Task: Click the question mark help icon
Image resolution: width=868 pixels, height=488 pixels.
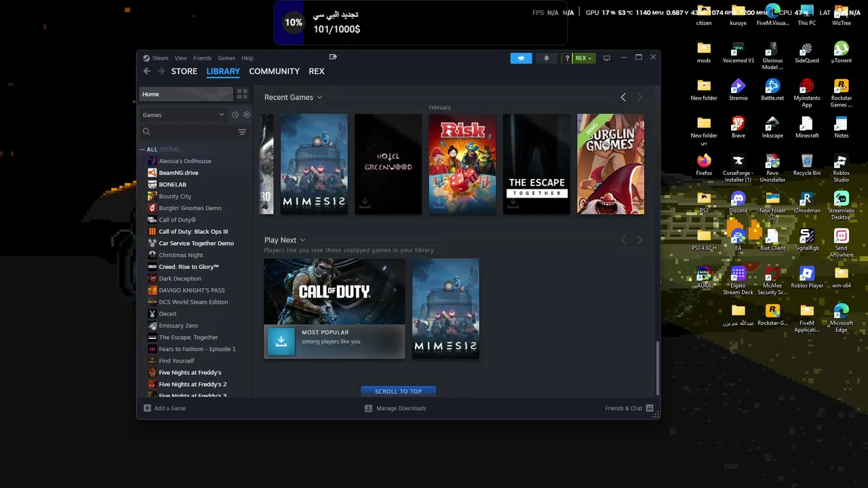Action: click(567, 58)
